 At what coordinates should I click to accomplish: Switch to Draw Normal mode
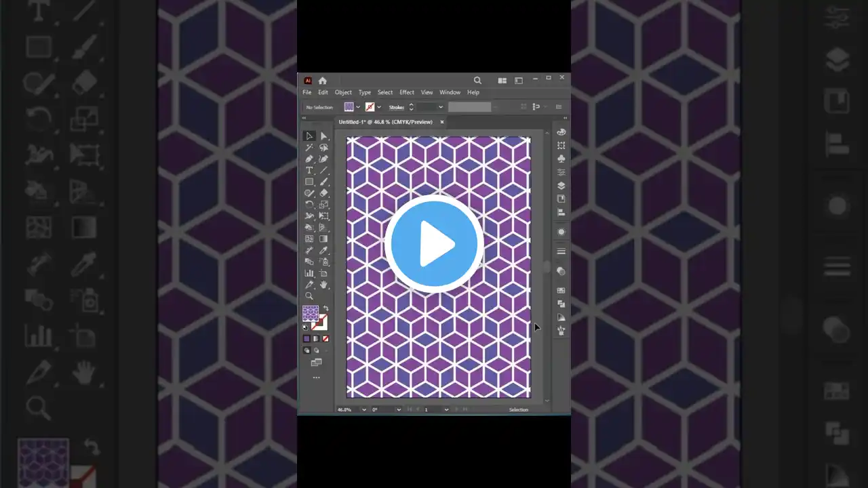307,350
